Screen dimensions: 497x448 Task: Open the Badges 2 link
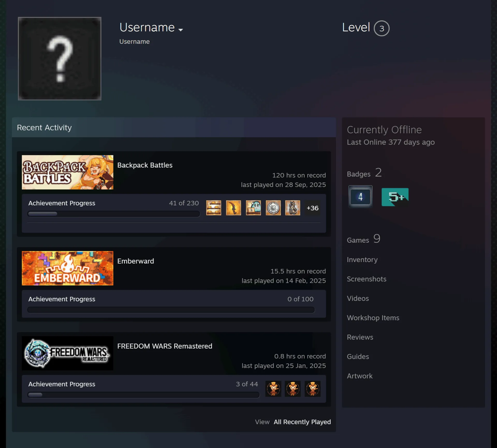(364, 173)
